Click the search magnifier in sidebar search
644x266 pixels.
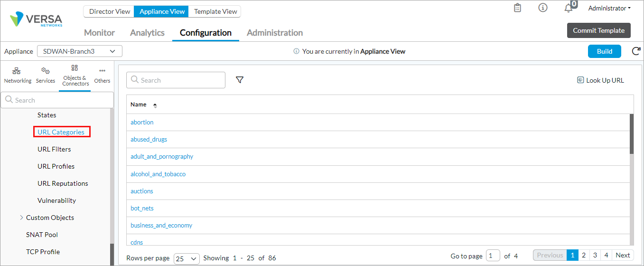coord(9,100)
